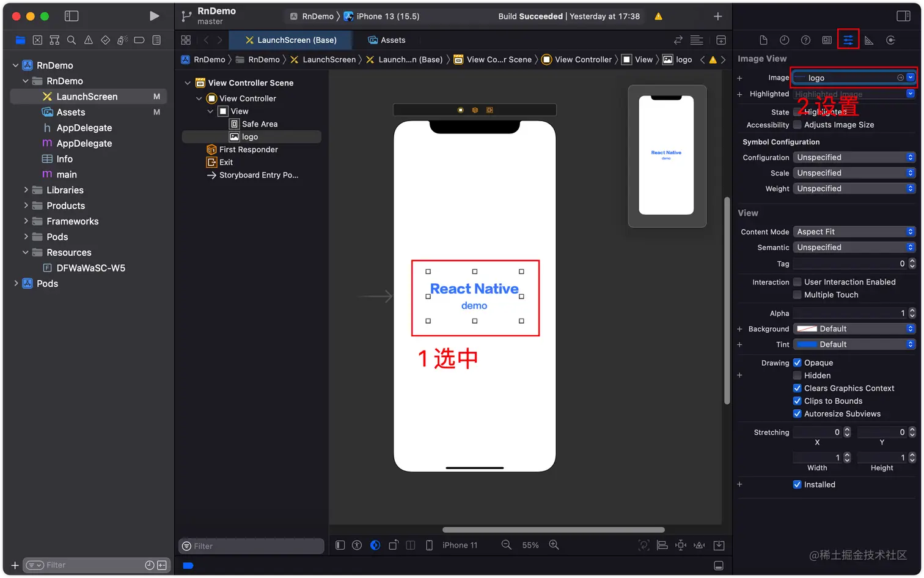
Task: Show the Identity inspector icon
Action: 827,40
